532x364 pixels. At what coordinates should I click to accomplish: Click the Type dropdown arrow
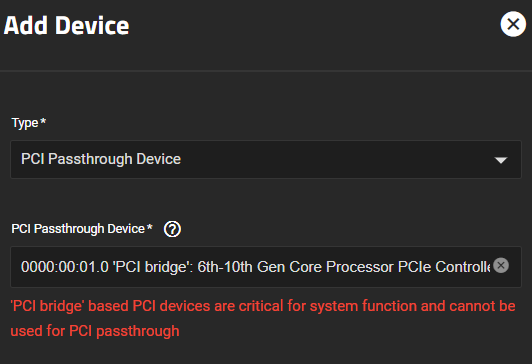click(x=501, y=160)
